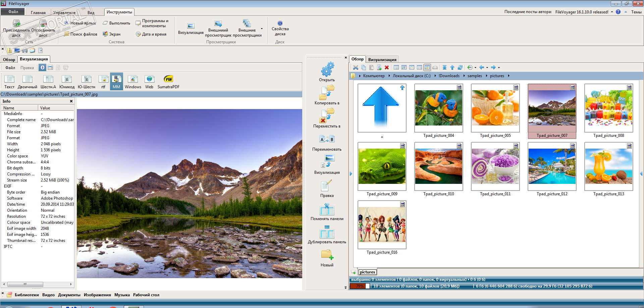Switch to the Главная ribbon tab
Image resolution: width=644 pixels, height=308 pixels.
click(38, 12)
